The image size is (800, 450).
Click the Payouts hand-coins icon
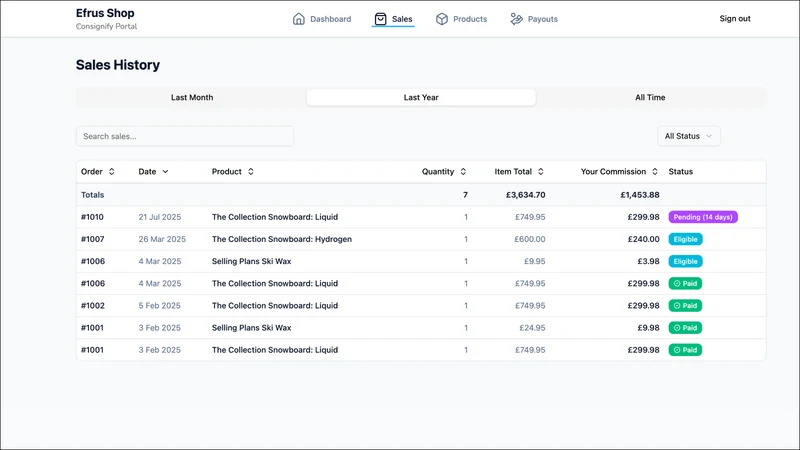point(516,19)
